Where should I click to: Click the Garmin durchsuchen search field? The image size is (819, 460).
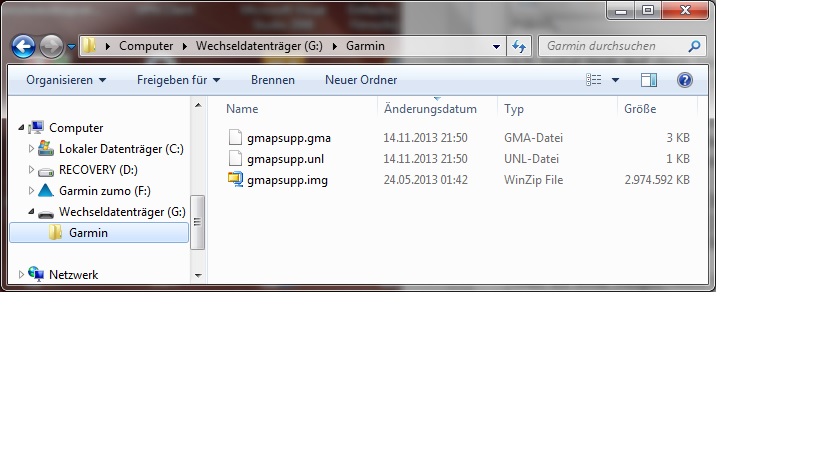coord(612,46)
